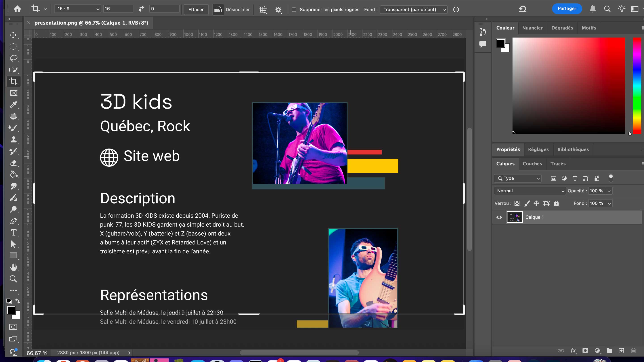This screenshot has height=362, width=644.
Task: Enable Supprimer les pixels rognés checkbox
Action: coord(294,9)
